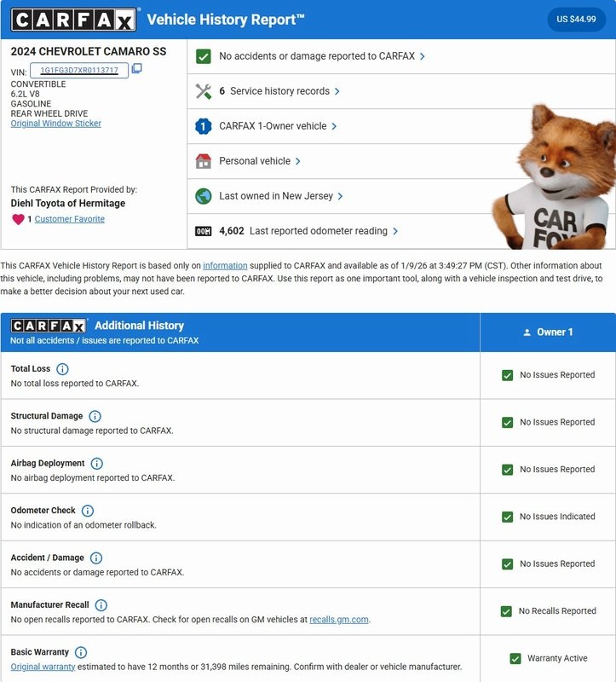Show Odometer Check info icon details
This screenshot has height=682, width=616.
click(88, 511)
